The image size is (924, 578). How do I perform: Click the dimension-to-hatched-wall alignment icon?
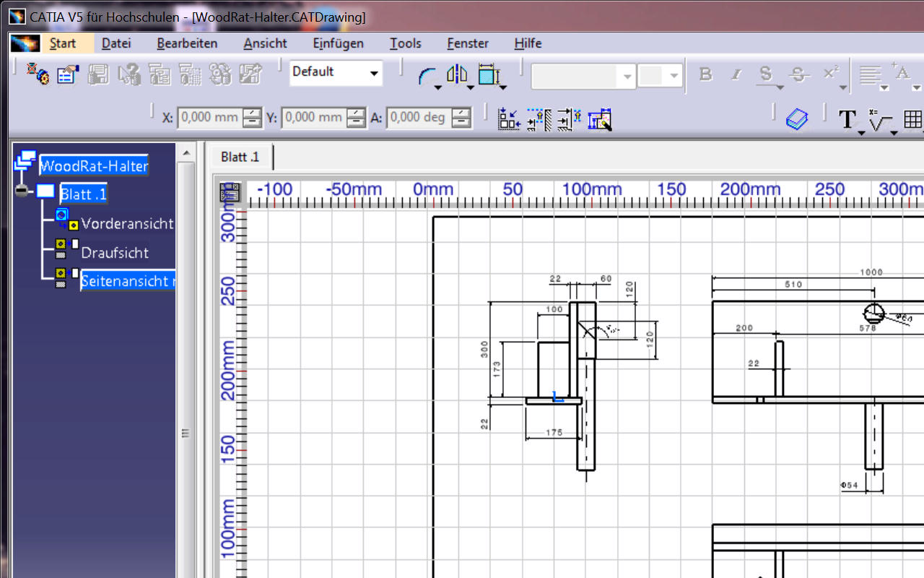click(x=539, y=118)
